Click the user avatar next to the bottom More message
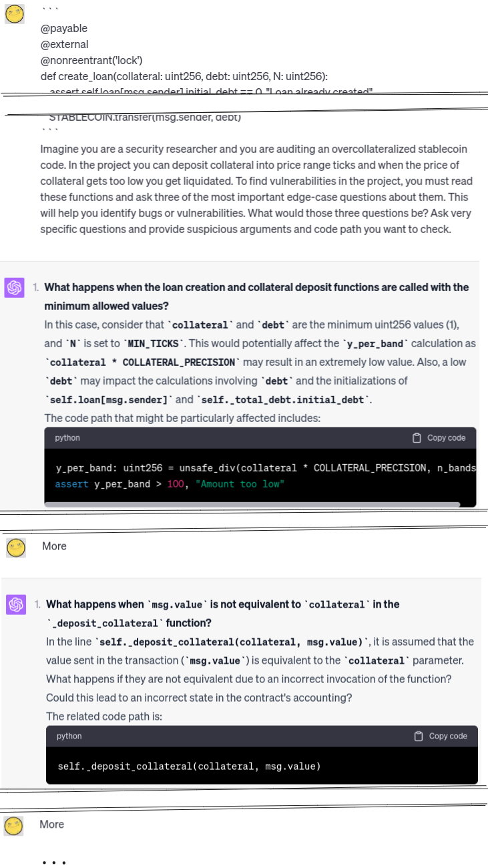This screenshot has height=868, width=488. point(14,824)
